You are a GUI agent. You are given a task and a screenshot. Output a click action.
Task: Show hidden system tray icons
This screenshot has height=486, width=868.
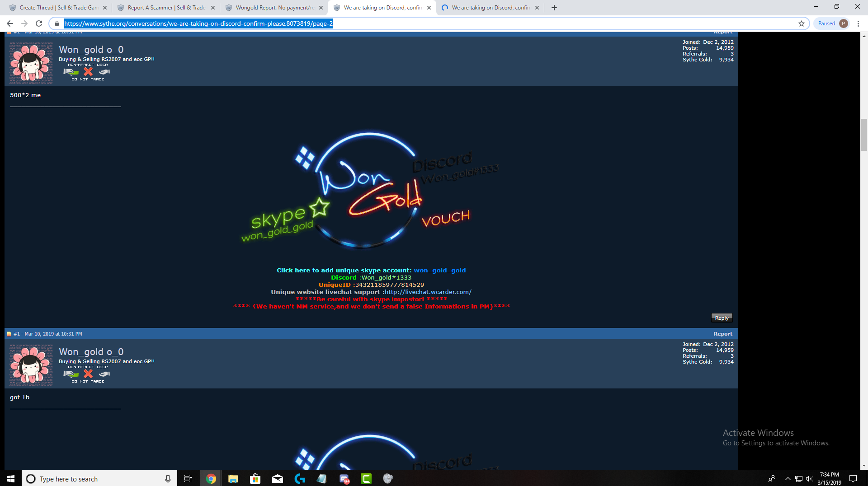coord(788,479)
